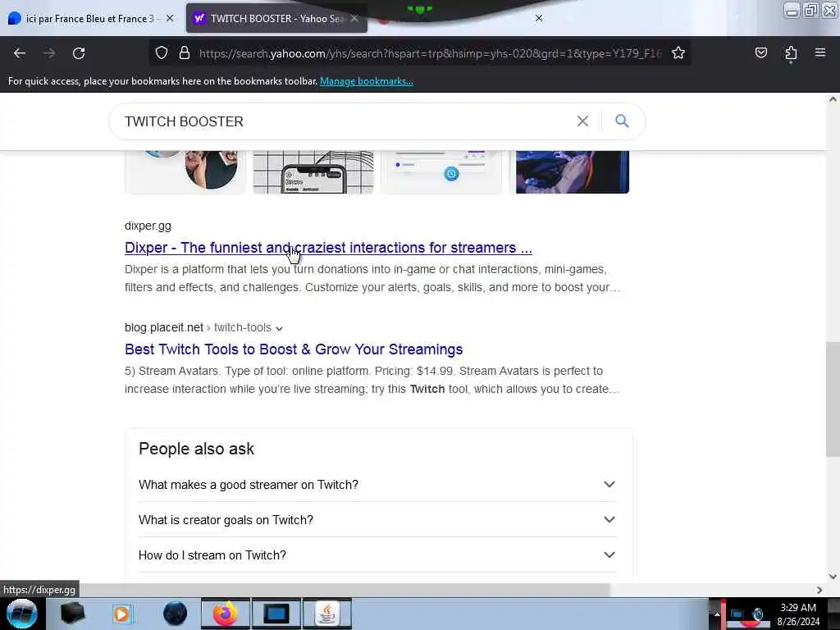Go back to the previous page
This screenshot has height=630, width=840.
pos(20,53)
